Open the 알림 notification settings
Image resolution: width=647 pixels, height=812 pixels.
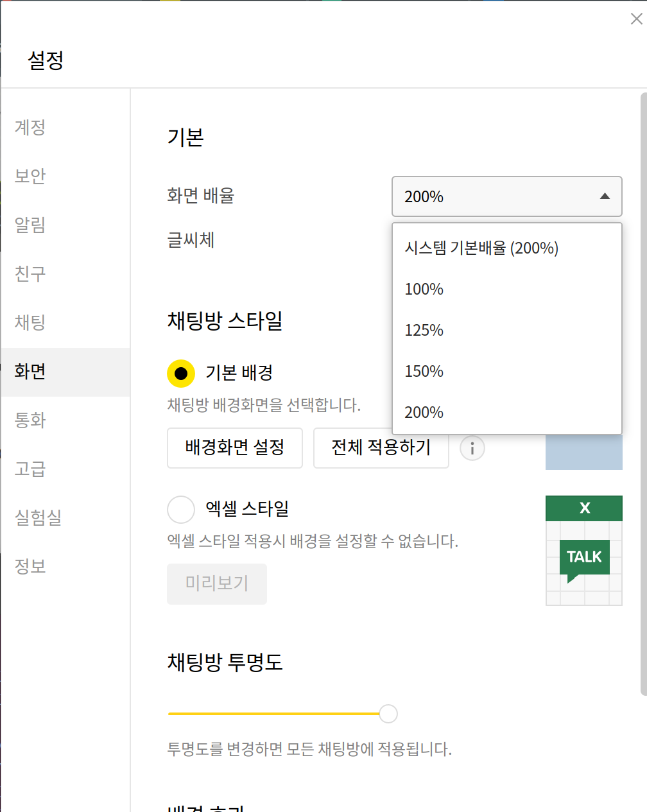coord(29,225)
